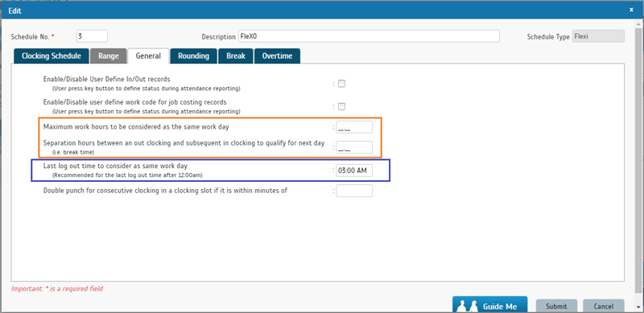Focus the Maximum work hours time field
This screenshot has height=313, width=644.
pyautogui.click(x=354, y=127)
